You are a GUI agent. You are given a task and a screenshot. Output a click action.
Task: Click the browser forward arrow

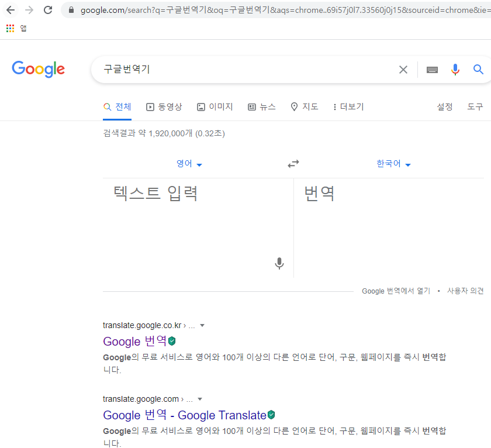point(29,11)
